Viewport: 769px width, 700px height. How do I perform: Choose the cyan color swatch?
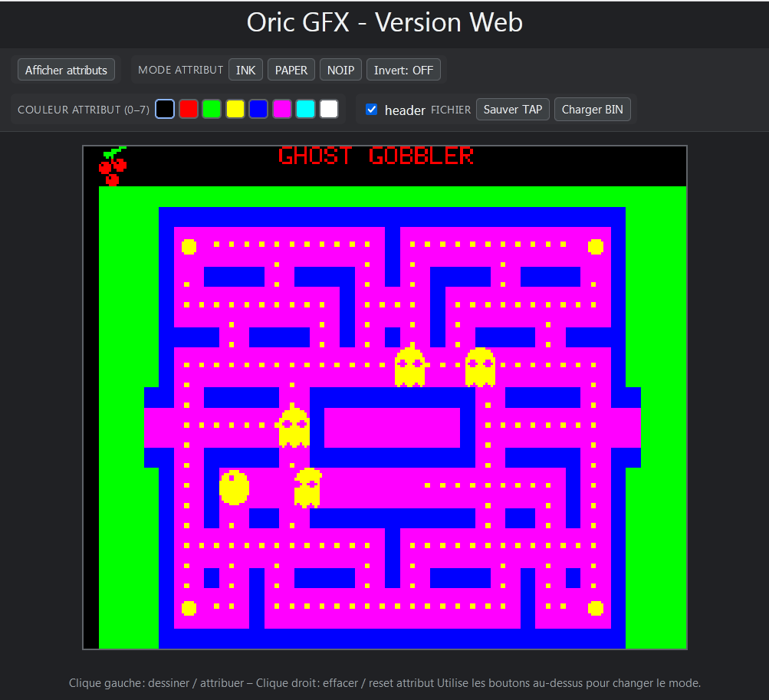(x=305, y=109)
